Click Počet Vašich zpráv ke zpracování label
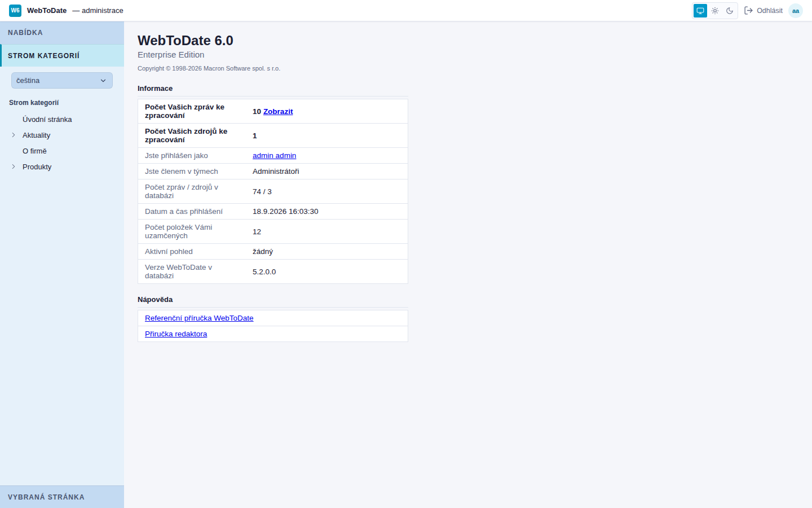This screenshot has width=812, height=508. [184, 111]
